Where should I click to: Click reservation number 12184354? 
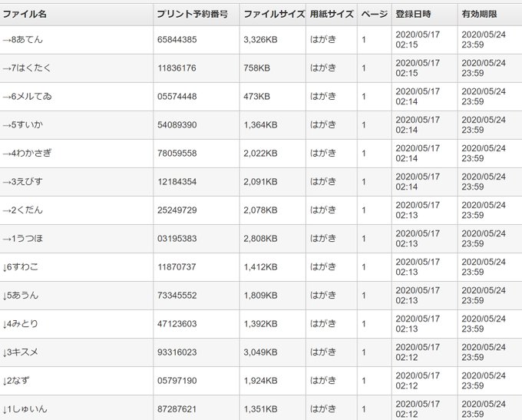177,182
